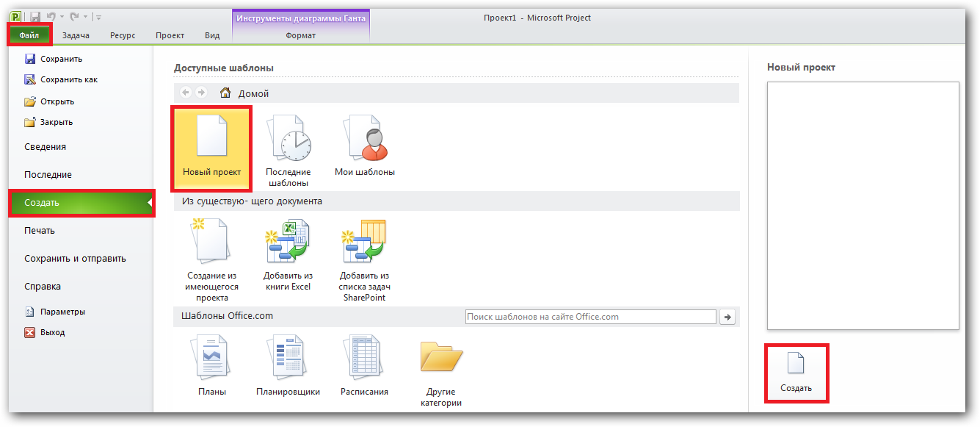Switch to the Вид ribbon tab

(212, 35)
